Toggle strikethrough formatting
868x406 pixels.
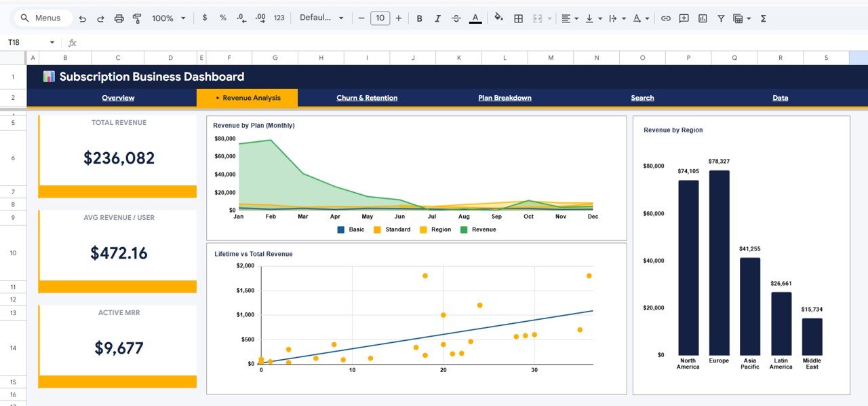(456, 18)
